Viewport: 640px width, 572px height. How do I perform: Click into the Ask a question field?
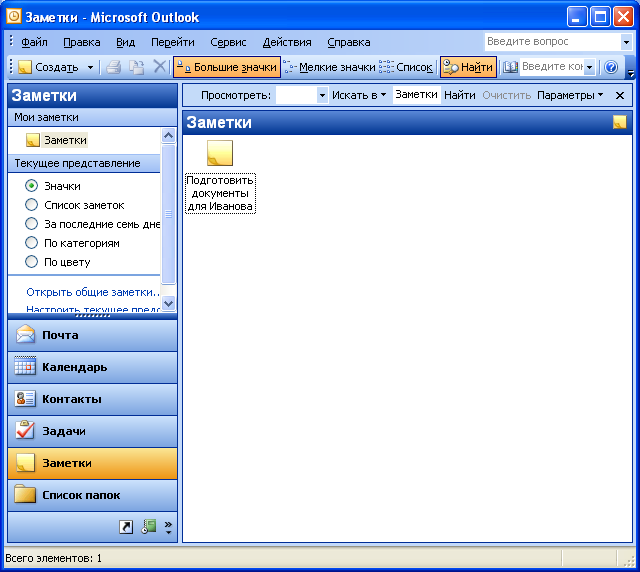click(x=553, y=42)
